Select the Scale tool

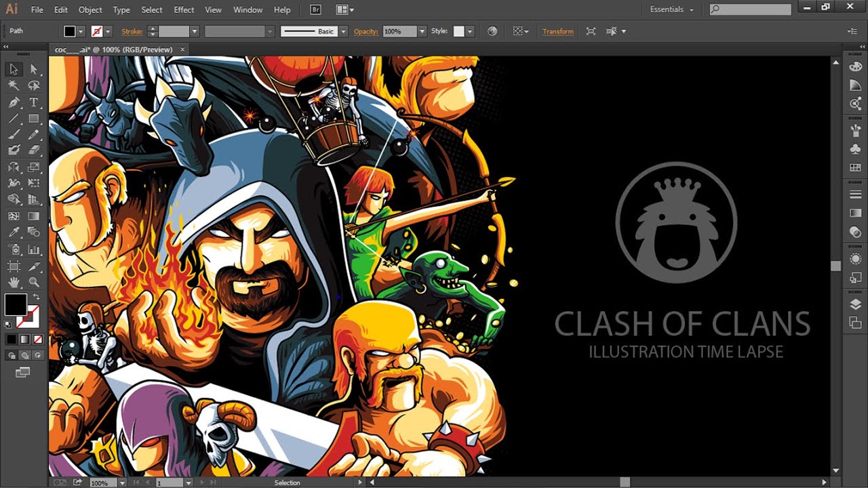34,167
